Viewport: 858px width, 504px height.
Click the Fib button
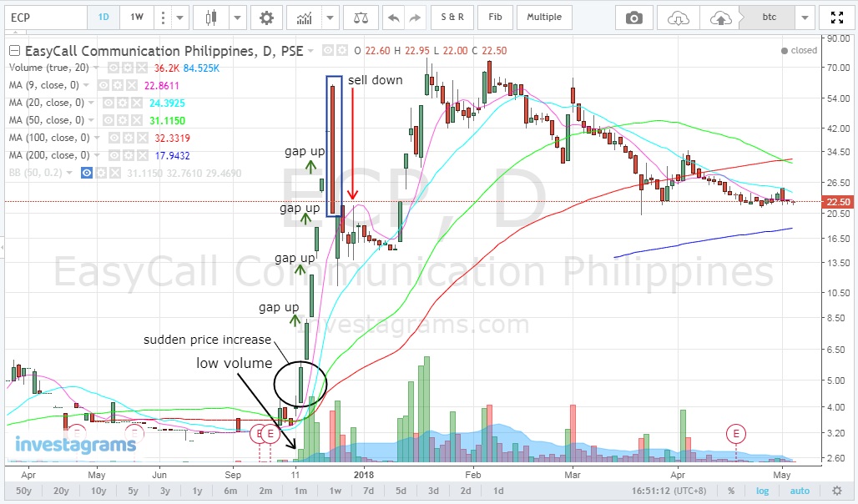click(x=495, y=17)
